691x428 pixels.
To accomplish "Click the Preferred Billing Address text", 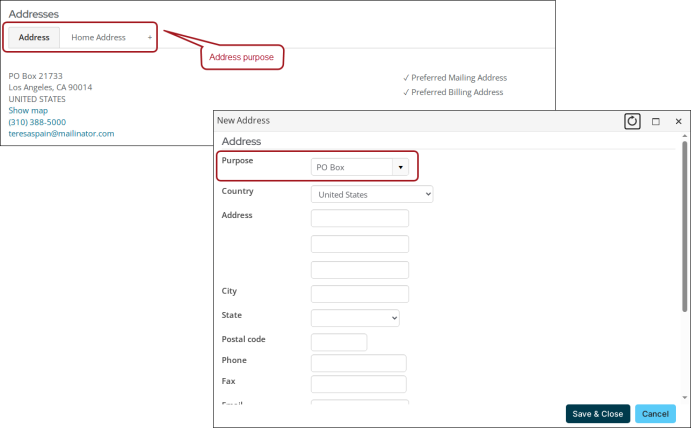I will point(457,92).
